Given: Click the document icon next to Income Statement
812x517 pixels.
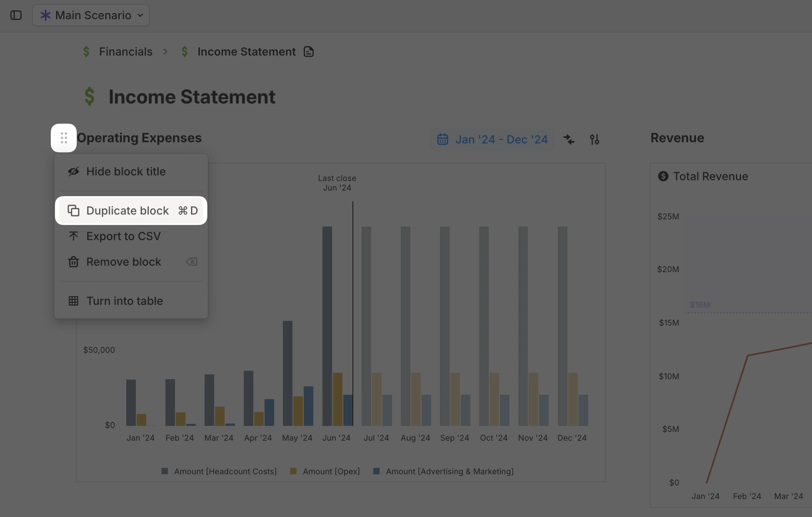Looking at the screenshot, I should coord(308,52).
